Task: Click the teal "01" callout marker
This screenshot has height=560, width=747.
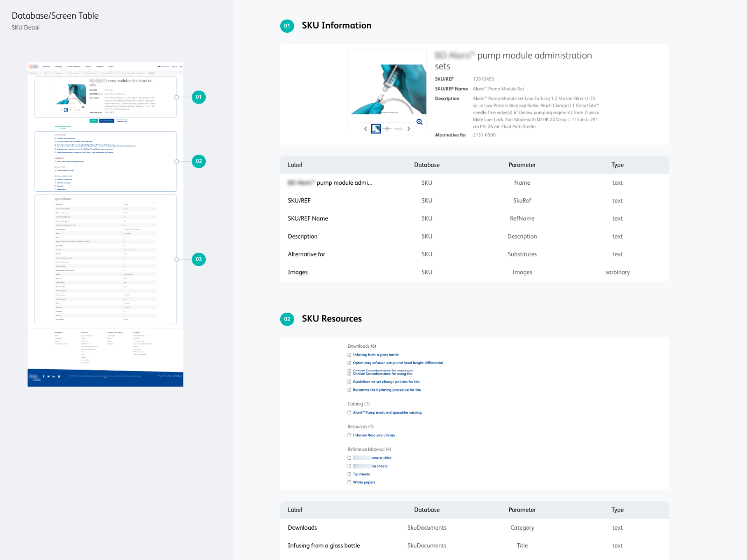Action: pos(199,97)
